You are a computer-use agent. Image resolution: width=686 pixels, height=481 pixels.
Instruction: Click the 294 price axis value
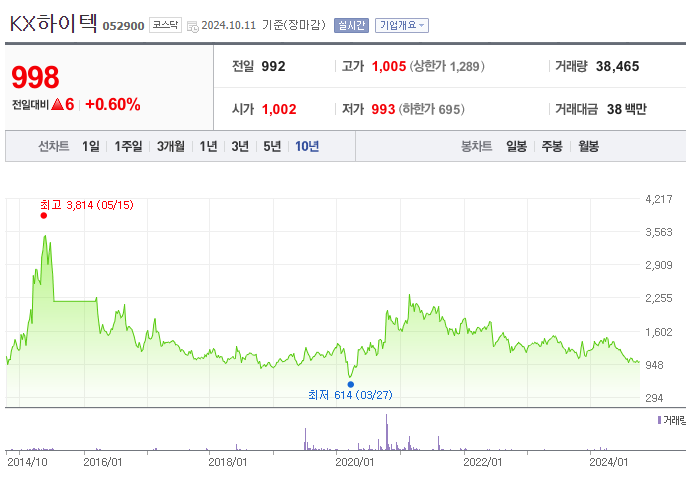(x=654, y=398)
